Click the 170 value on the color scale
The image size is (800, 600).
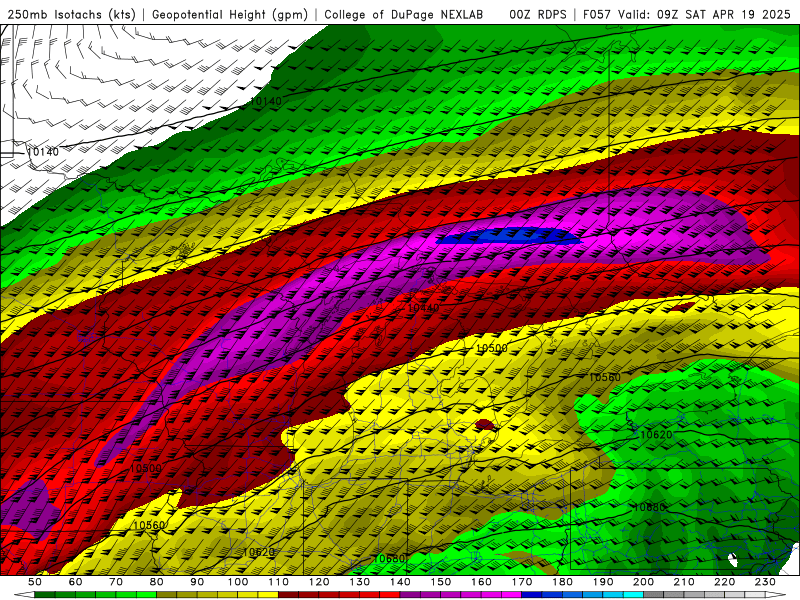click(x=522, y=582)
